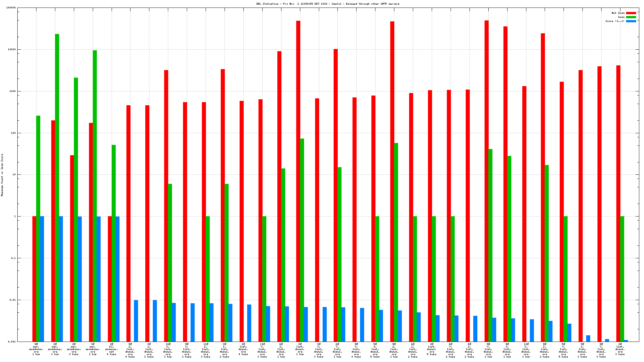644x362 pixels.
Task: Select the 4@ 2.list.dnswl.org 2 hops label
Action: [469, 350]
